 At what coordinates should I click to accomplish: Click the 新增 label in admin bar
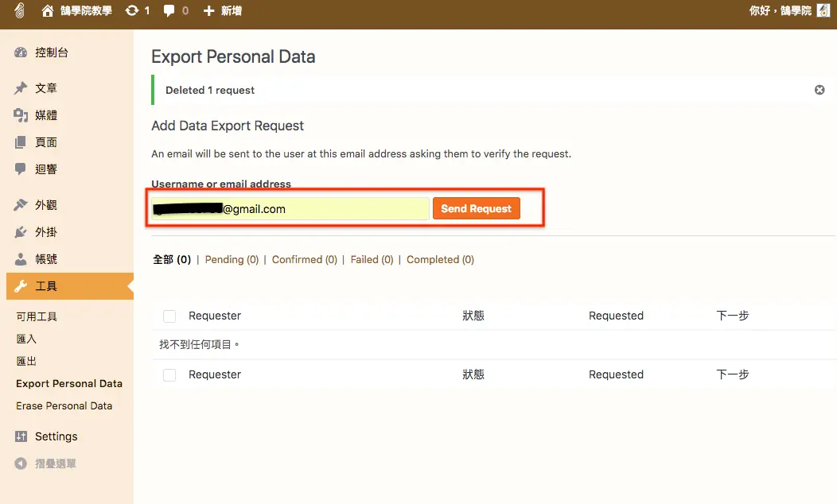click(x=232, y=10)
